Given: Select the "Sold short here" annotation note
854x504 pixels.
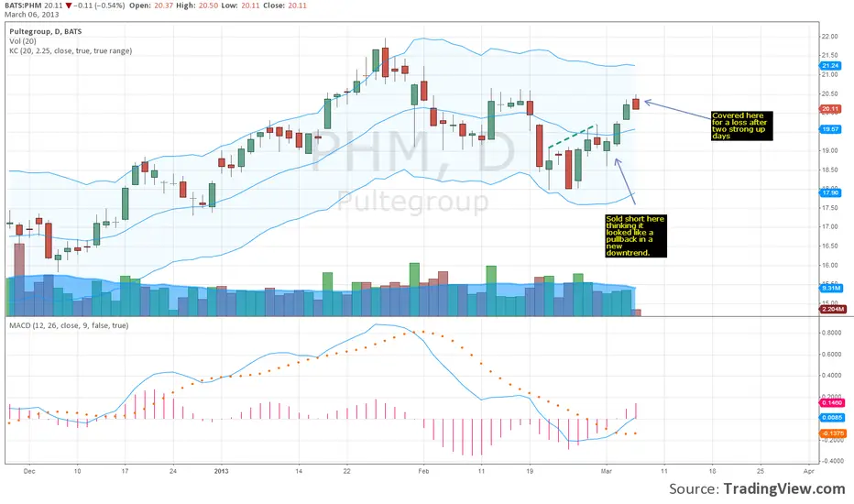Looking at the screenshot, I should click(636, 236).
